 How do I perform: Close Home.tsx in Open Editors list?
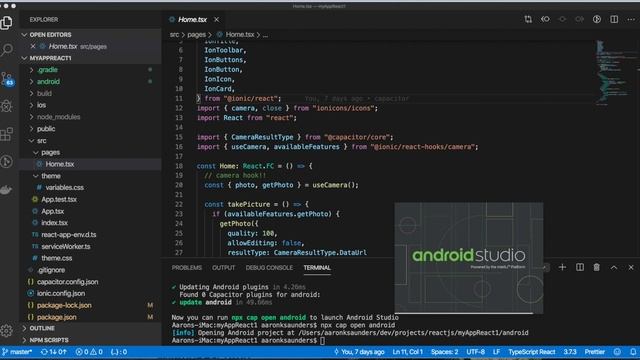click(33, 46)
